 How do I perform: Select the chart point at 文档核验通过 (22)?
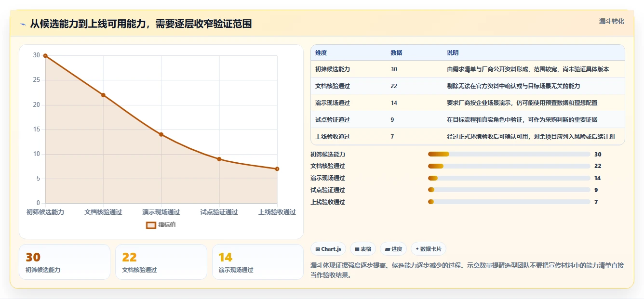coord(103,95)
